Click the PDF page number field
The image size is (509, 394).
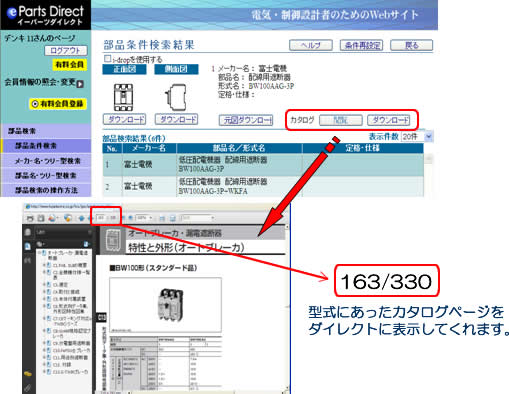pos(101,218)
